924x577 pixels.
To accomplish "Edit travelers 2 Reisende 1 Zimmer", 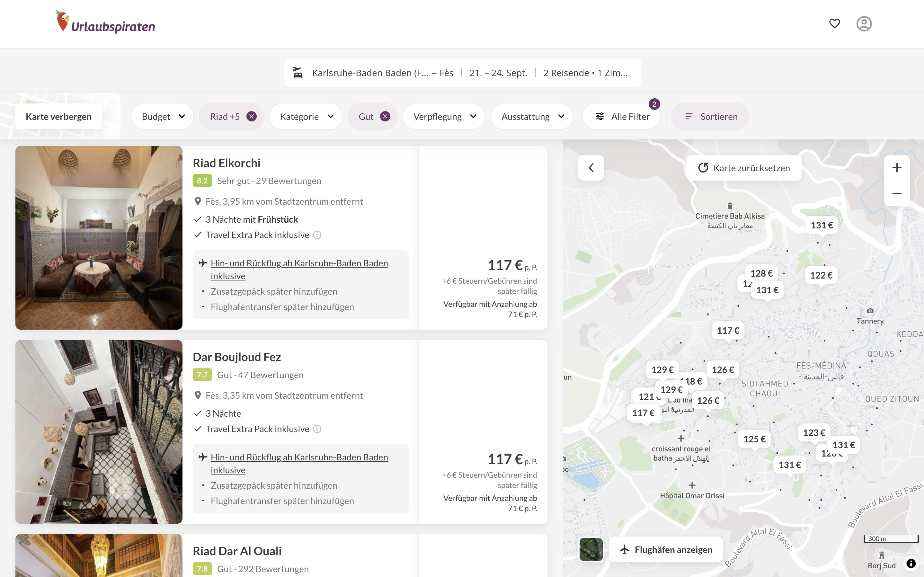I will [585, 73].
